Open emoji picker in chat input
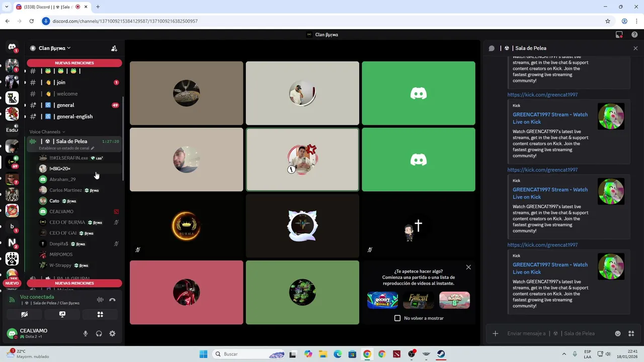Viewport: 644px width, 362px height. (x=618, y=333)
